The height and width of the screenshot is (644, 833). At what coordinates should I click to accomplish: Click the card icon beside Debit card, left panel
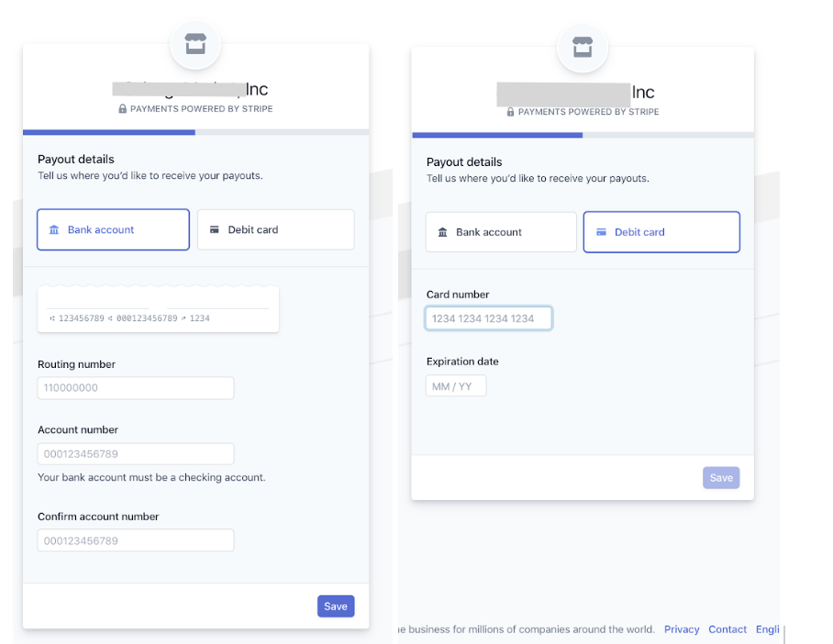tap(214, 229)
